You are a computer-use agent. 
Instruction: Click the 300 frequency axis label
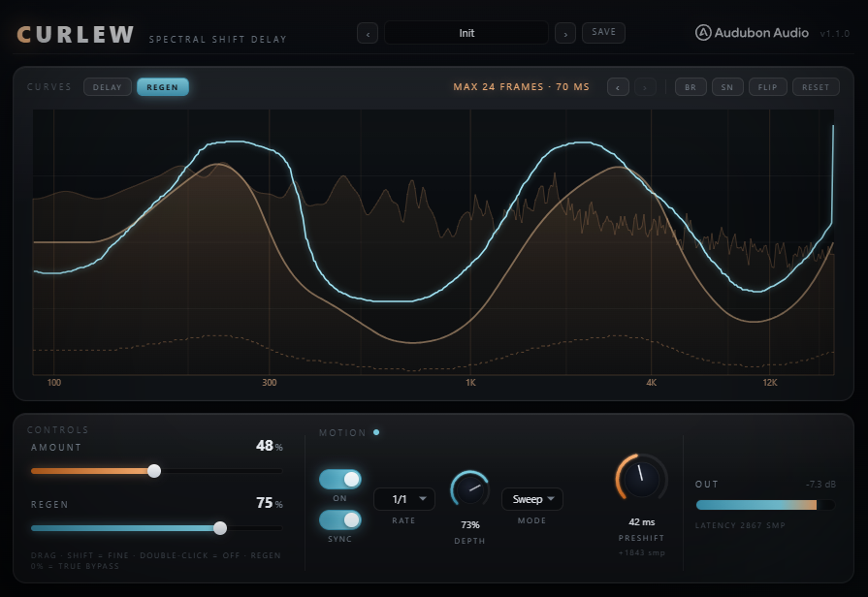[x=269, y=382]
